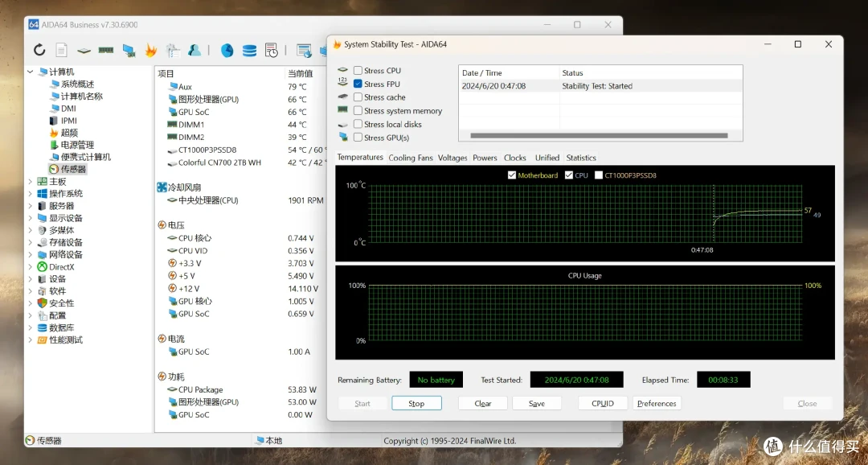Click the document with clock toolbar icon

(272, 51)
